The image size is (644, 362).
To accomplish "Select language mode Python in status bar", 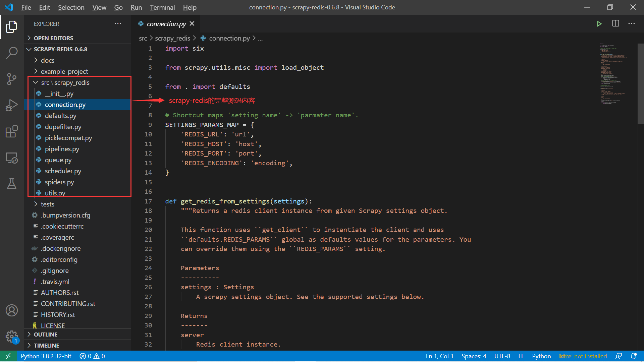I will [x=541, y=356].
